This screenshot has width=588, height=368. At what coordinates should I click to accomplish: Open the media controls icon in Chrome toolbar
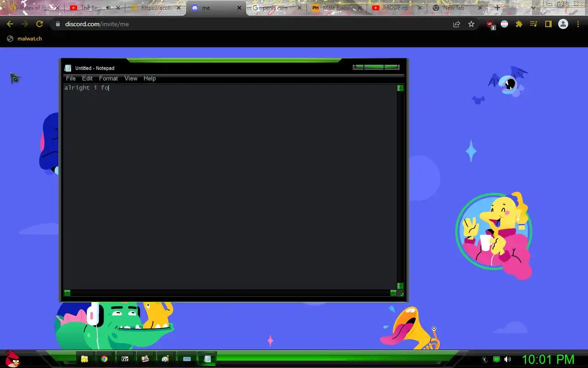coord(533,24)
